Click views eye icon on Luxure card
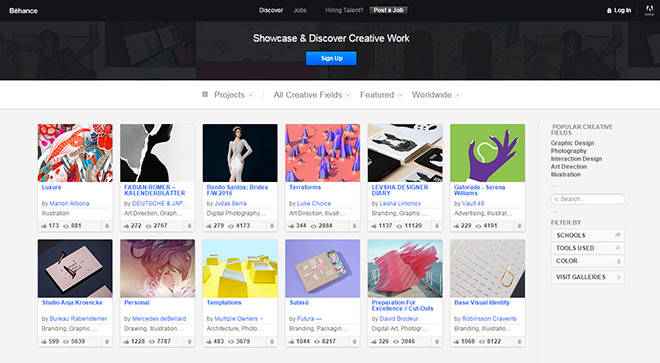 point(66,226)
